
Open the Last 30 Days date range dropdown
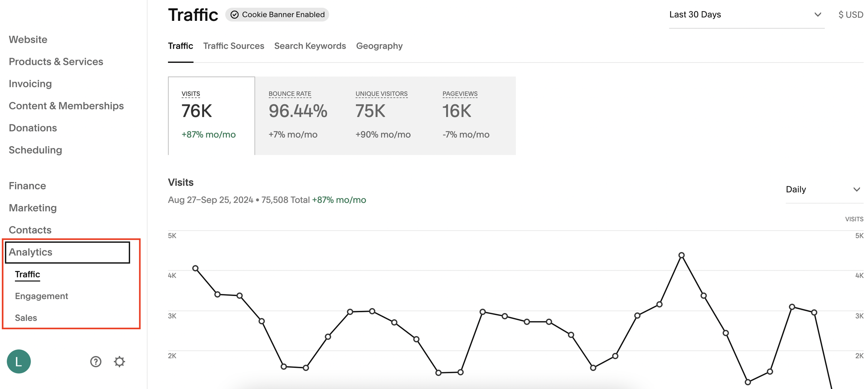(746, 15)
